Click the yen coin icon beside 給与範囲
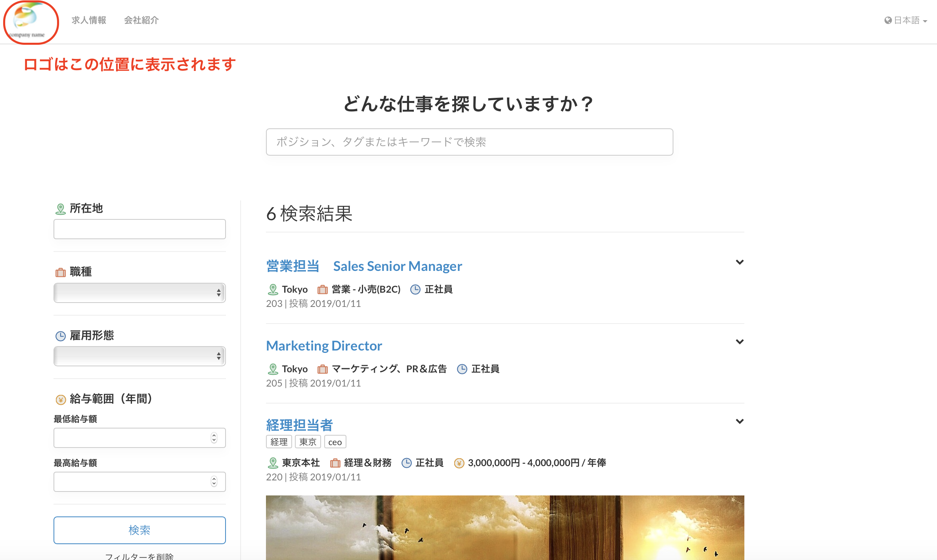 [x=60, y=400]
